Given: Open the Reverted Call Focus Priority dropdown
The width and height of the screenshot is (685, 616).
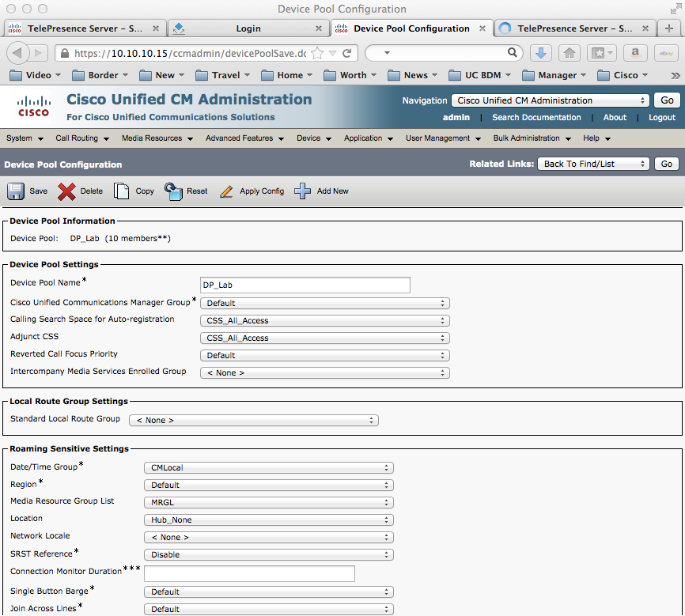Looking at the screenshot, I should click(325, 356).
